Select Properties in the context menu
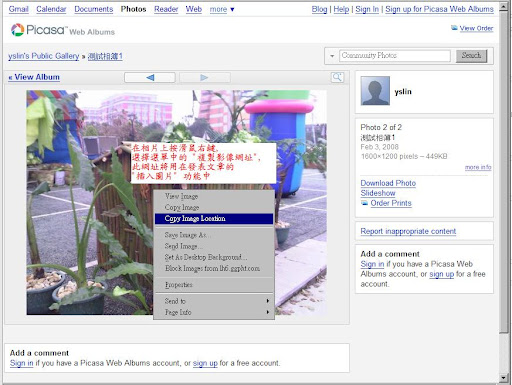 coord(214,285)
